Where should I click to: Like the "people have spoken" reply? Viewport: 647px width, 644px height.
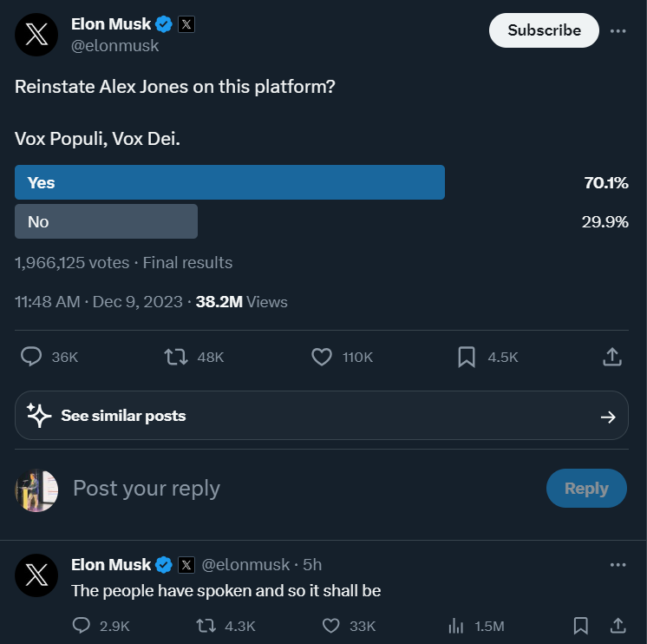click(330, 625)
